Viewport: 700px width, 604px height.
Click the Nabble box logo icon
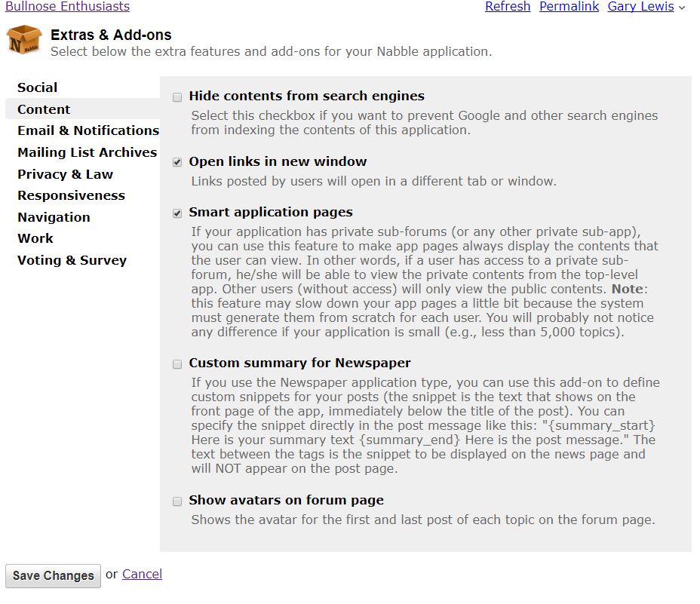[x=24, y=41]
